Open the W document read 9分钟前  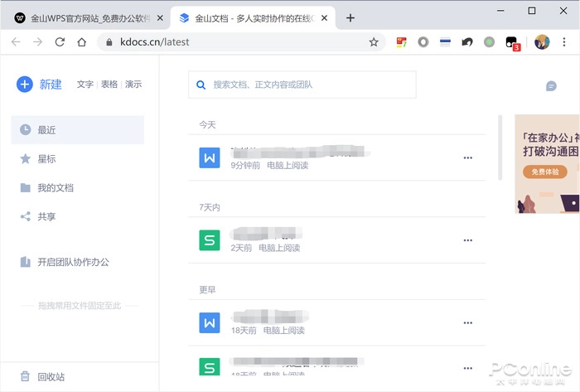point(336,158)
